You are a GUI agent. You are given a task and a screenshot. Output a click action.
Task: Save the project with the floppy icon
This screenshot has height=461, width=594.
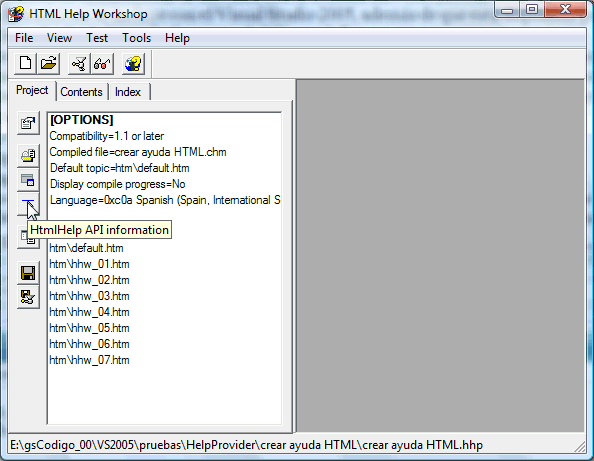28,273
